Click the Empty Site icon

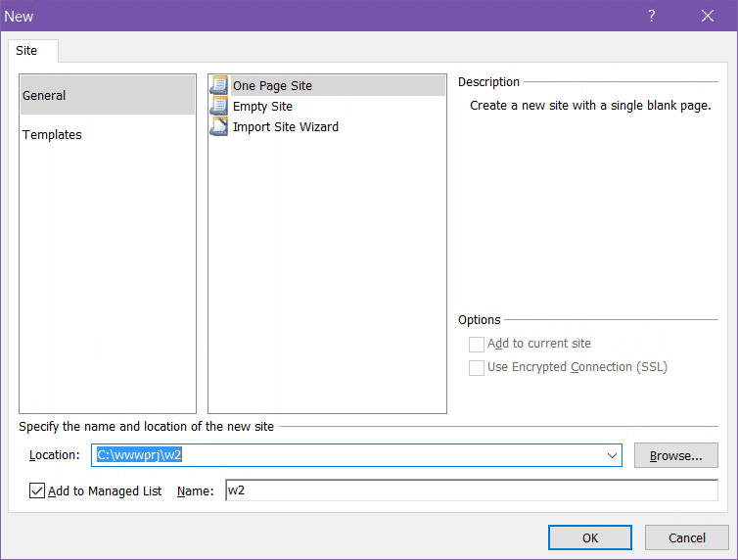[x=219, y=107]
